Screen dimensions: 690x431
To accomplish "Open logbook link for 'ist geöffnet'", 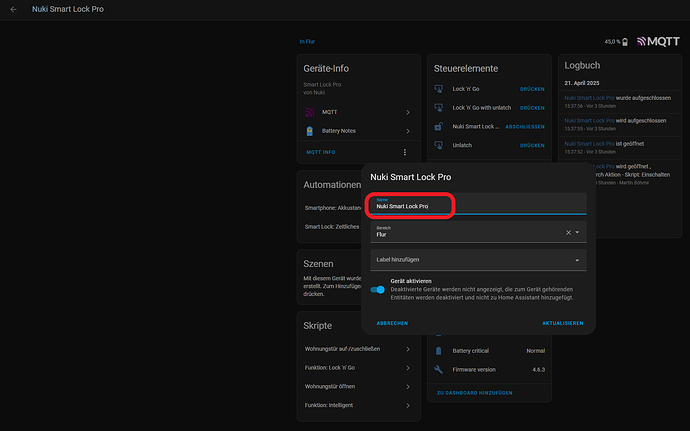I will click(589, 144).
